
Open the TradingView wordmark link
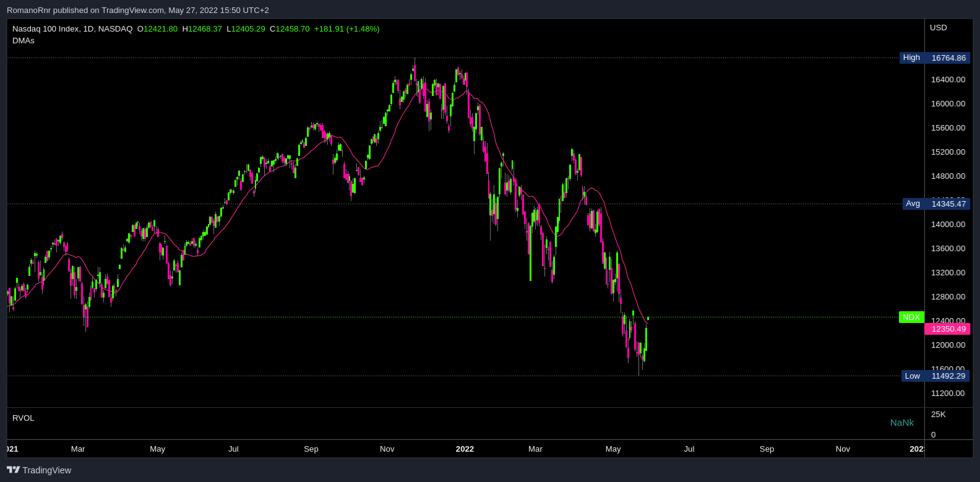click(x=47, y=470)
